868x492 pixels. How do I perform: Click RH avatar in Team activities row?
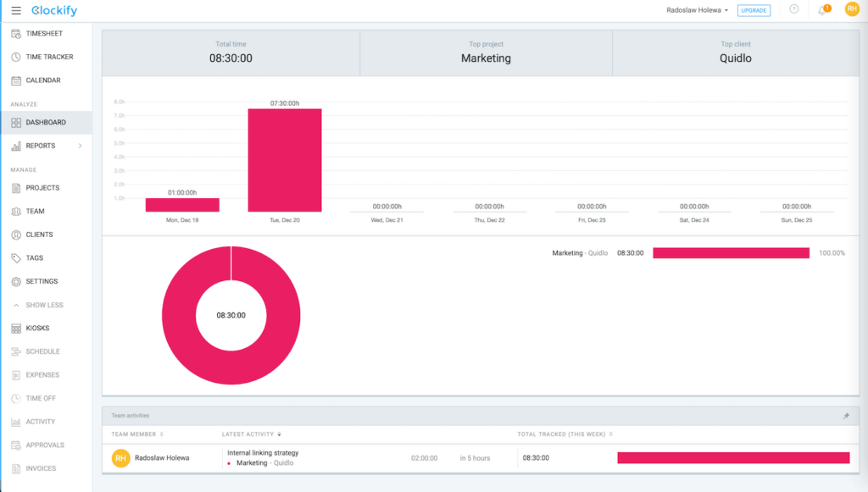[x=120, y=458]
